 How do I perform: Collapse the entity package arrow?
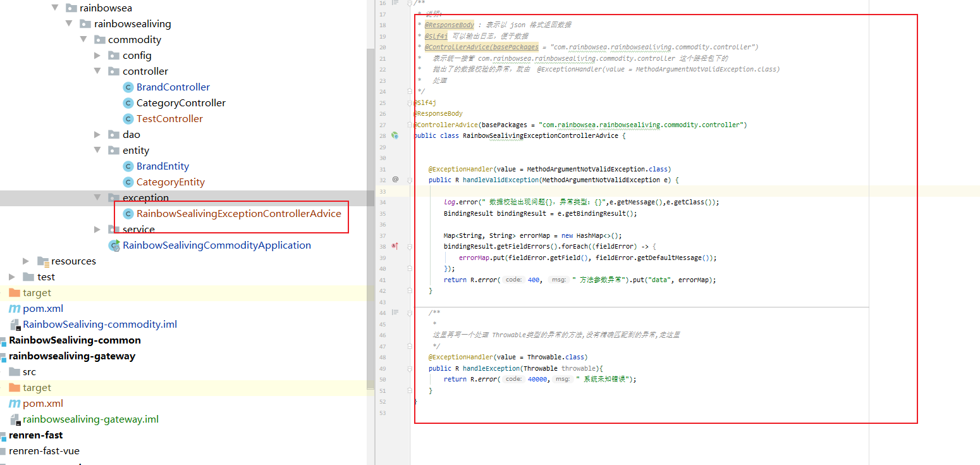tap(97, 151)
